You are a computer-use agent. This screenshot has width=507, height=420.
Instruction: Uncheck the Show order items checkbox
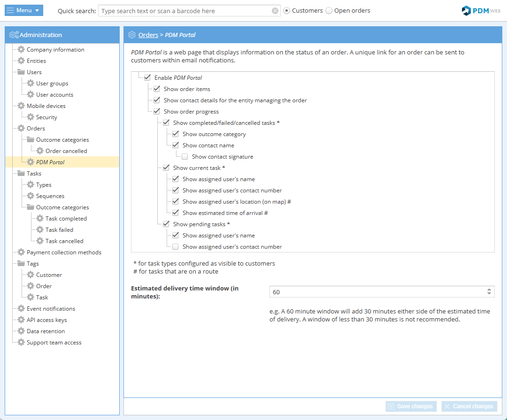click(157, 89)
